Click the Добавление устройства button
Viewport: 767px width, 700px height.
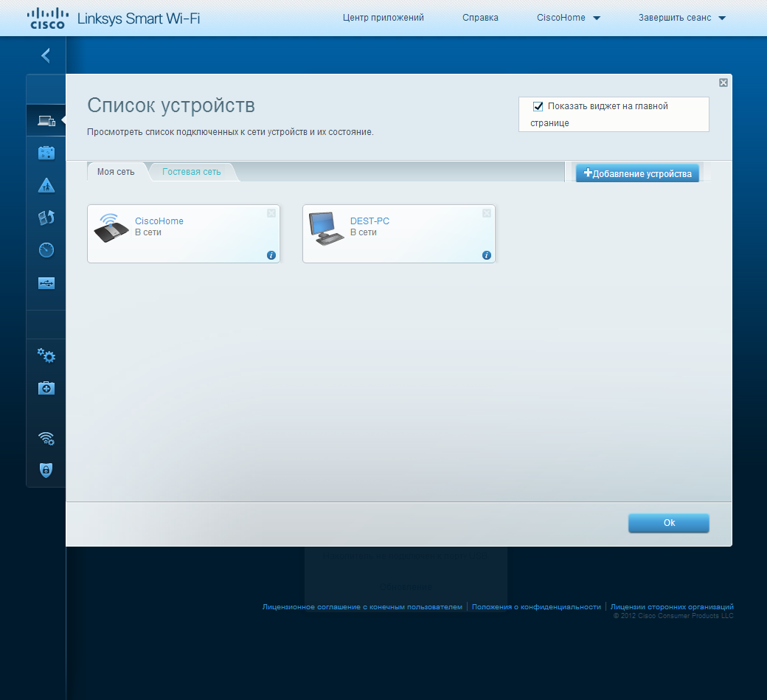pos(637,173)
